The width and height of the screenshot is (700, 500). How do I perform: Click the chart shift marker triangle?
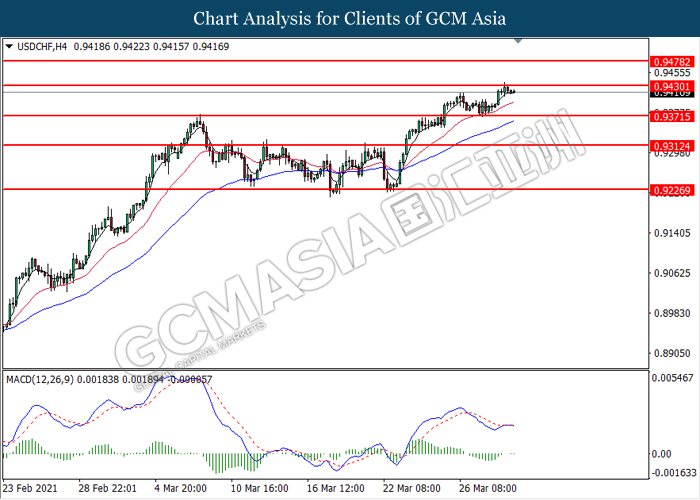tap(518, 41)
